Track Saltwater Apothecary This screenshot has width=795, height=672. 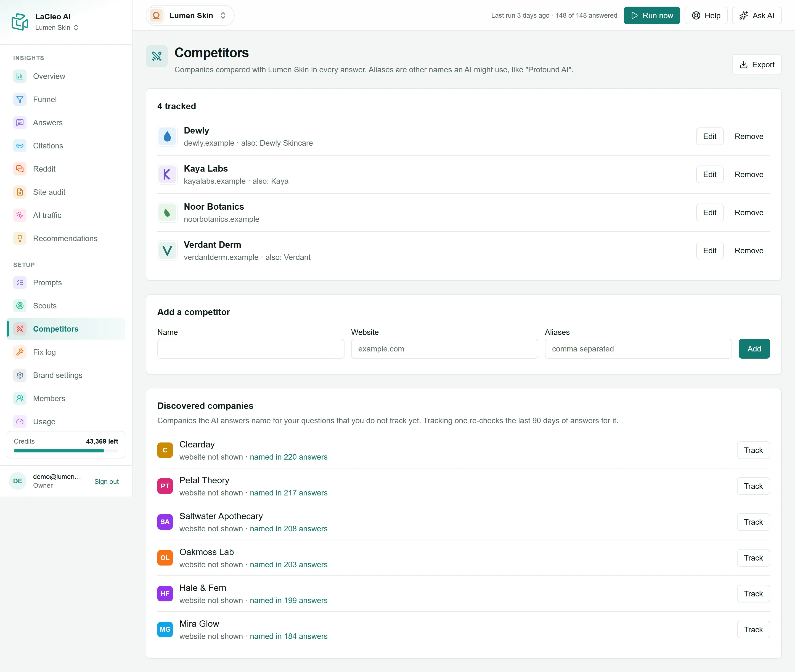(x=753, y=522)
